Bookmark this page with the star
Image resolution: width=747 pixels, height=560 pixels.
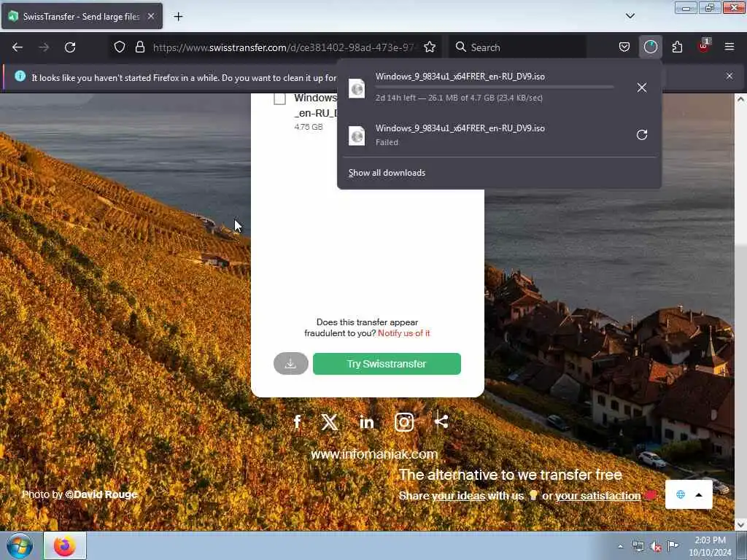click(429, 47)
